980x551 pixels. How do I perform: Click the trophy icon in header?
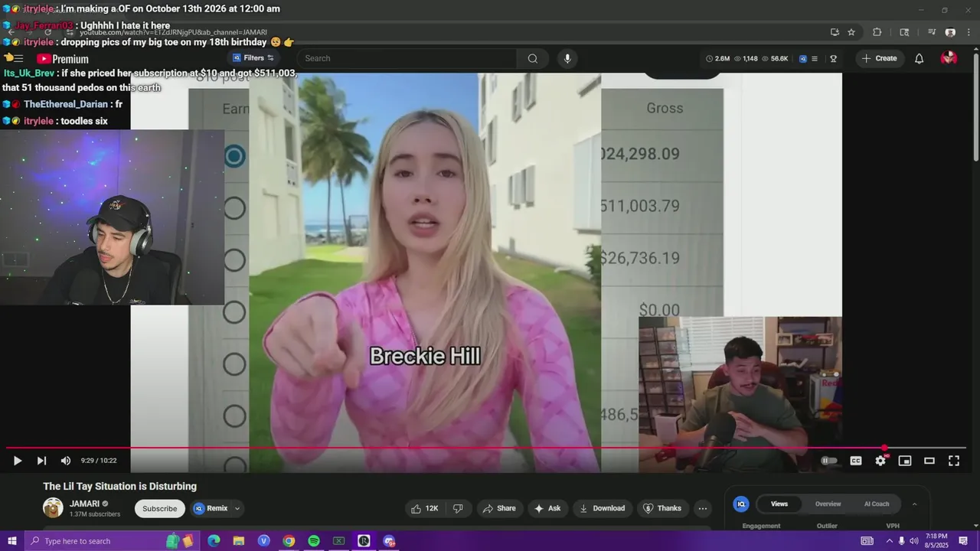pyautogui.click(x=833, y=58)
